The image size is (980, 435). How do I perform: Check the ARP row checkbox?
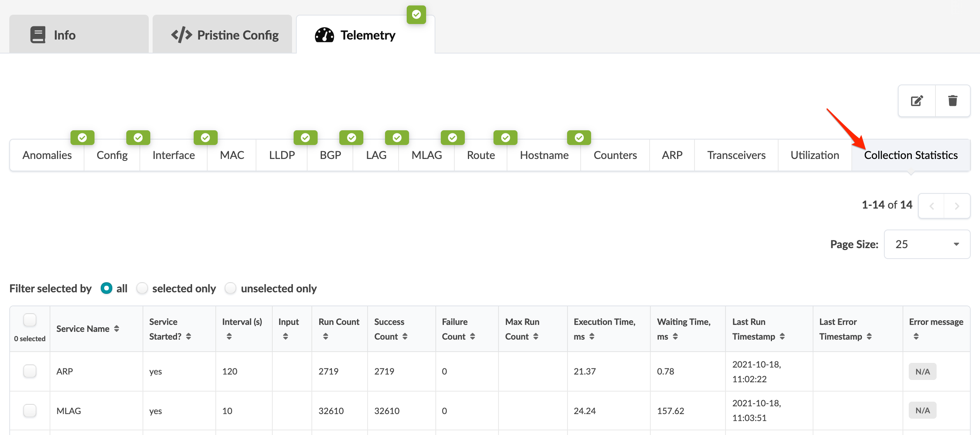point(30,371)
